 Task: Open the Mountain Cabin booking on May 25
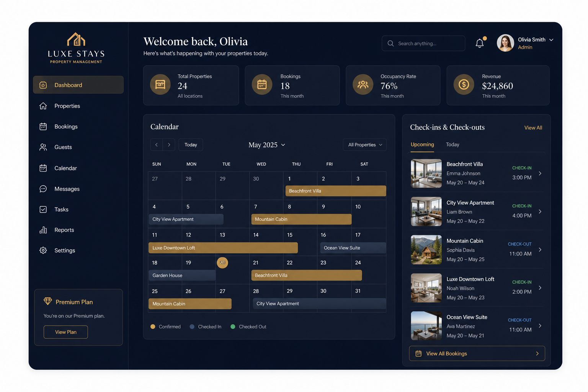190,304
